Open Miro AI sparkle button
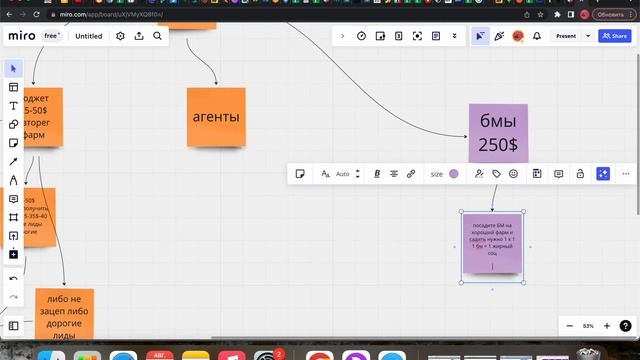The height and width of the screenshot is (360, 640). click(x=603, y=174)
